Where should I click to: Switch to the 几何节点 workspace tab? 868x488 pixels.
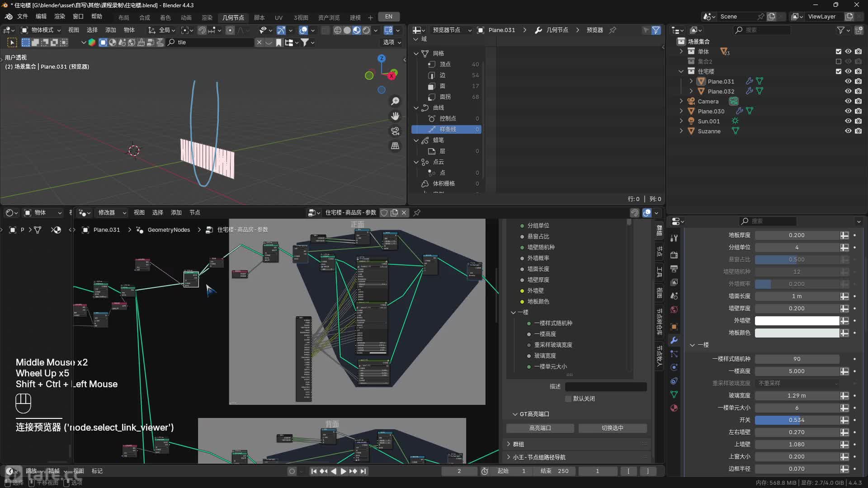(x=233, y=17)
